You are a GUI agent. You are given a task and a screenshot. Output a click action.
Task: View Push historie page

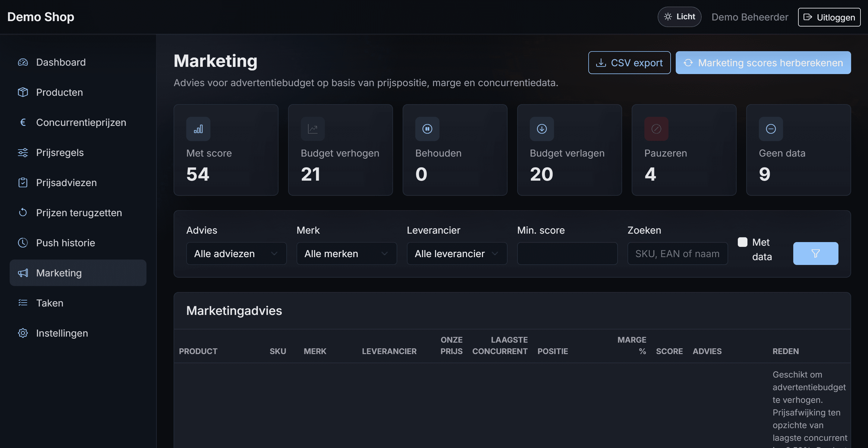(x=78, y=243)
